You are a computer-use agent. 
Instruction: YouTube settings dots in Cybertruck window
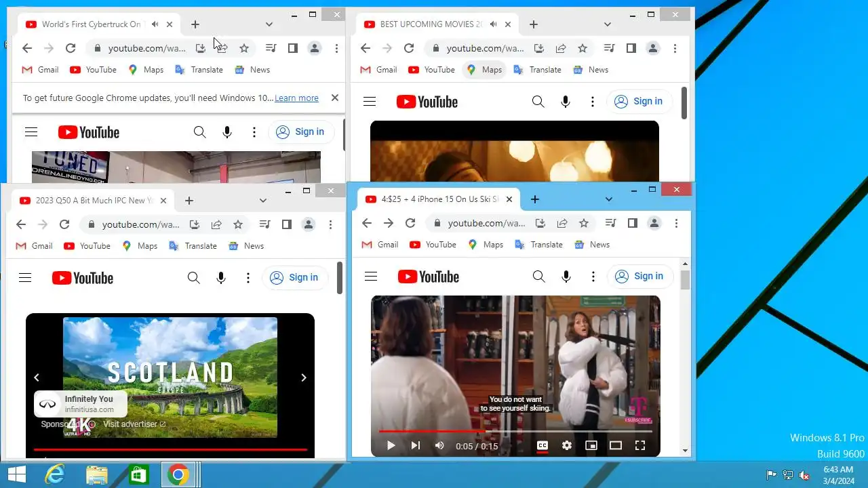(x=254, y=132)
